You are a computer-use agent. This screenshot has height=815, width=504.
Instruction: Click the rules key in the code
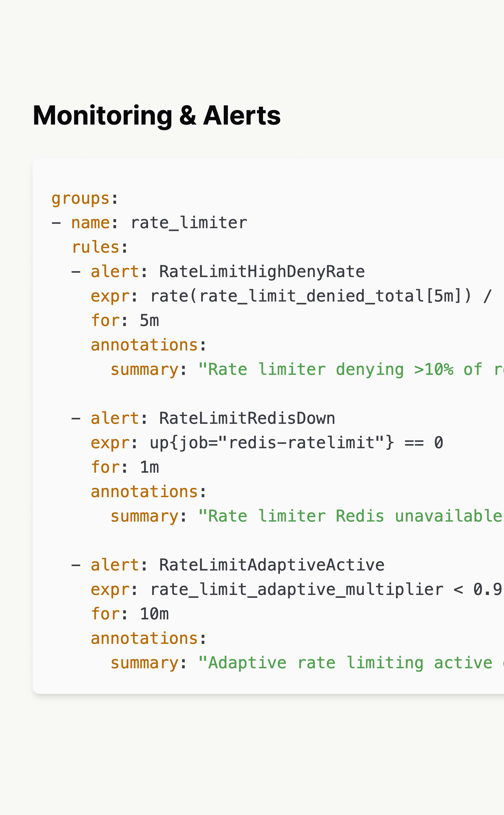point(95,247)
